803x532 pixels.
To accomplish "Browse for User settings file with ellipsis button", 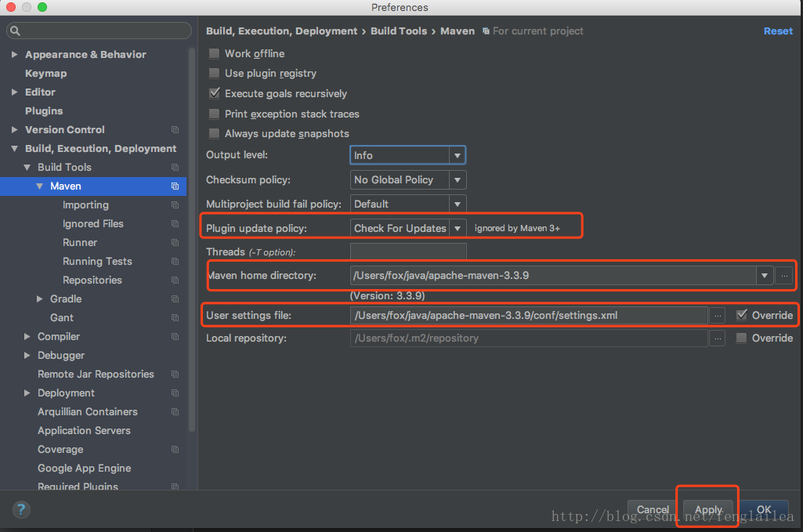I will pyautogui.click(x=718, y=316).
